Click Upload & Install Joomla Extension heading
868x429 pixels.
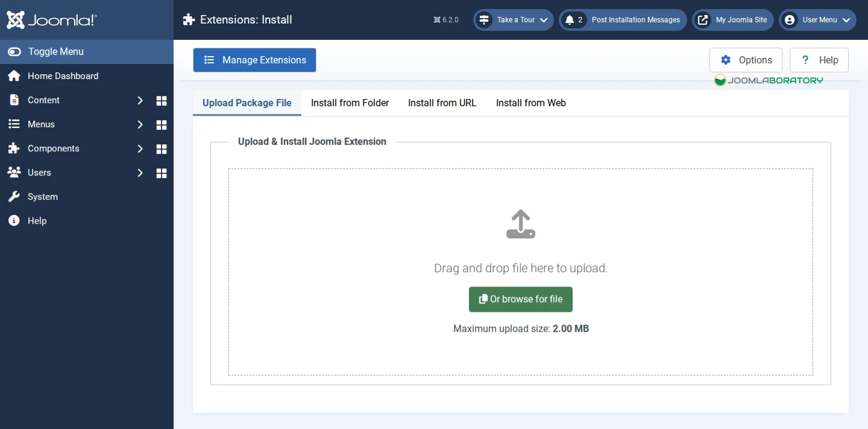[x=312, y=142]
